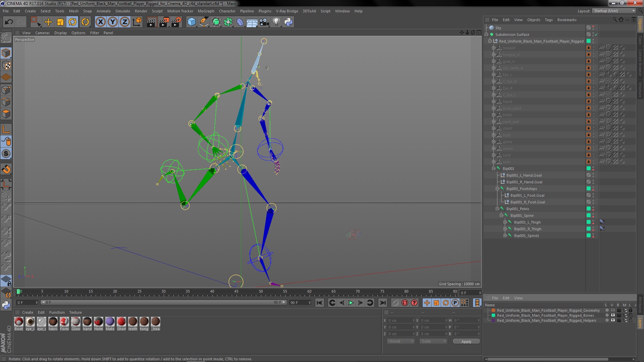
Task: Toggle Geometry layer solo dot
Action: point(606,310)
